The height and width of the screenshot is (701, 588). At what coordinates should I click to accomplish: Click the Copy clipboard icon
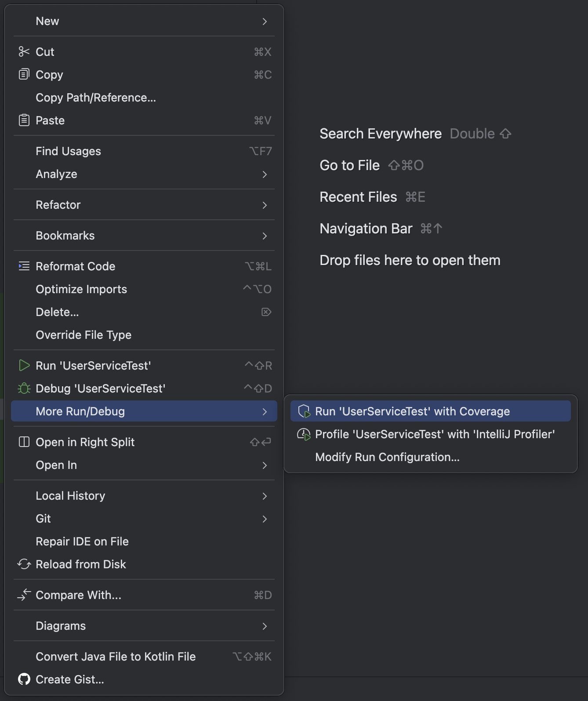24,74
